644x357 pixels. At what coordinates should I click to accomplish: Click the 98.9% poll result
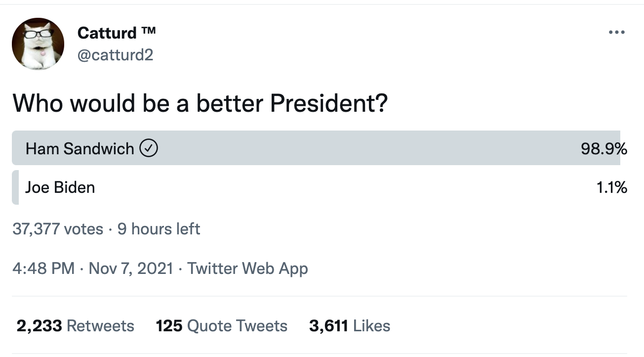[604, 148]
